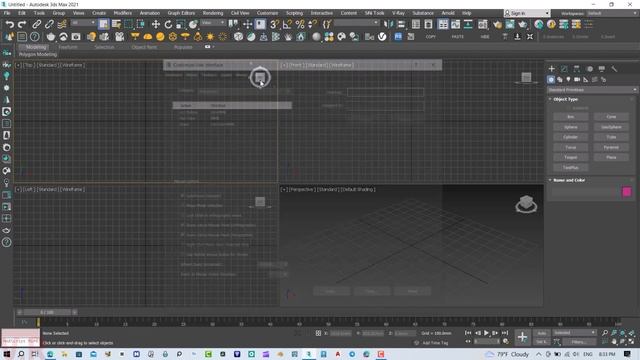Click Play Animation in playback controls
640x360 pixels.
pos(486,333)
